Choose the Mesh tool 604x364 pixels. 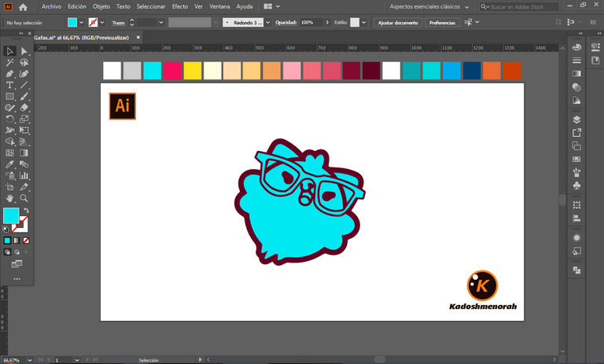[x=9, y=153]
